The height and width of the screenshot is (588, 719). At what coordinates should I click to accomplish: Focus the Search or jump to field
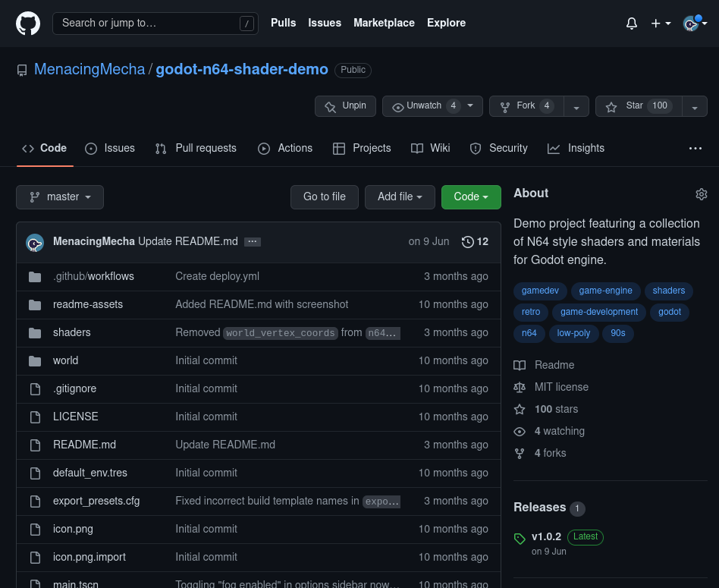(x=155, y=24)
